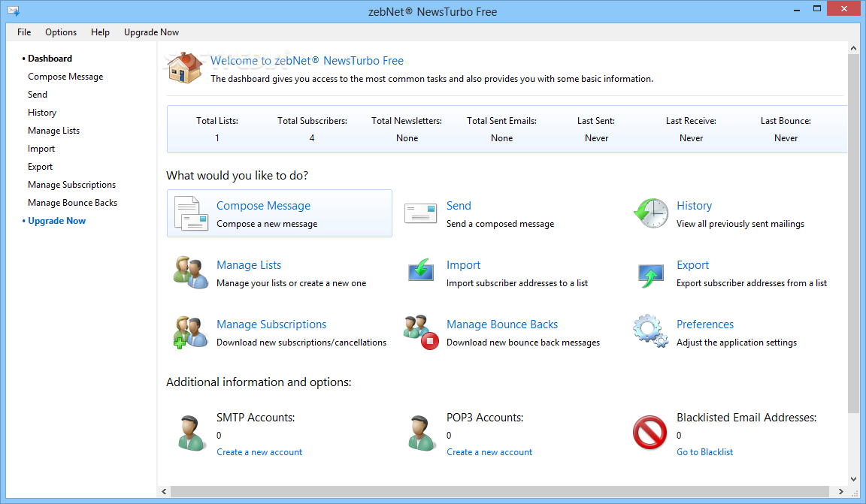Select History in the sidebar
Image resolution: width=866 pixels, height=504 pixels.
pos(42,113)
